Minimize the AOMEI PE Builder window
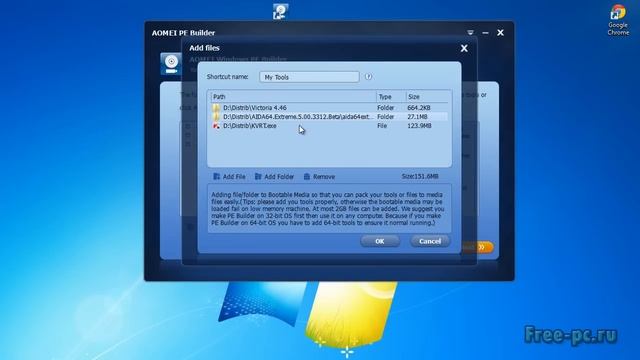Image resolution: width=640 pixels, height=360 pixels. click(485, 33)
